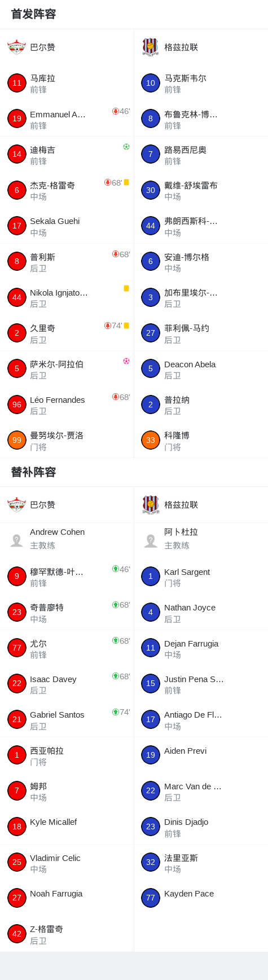Screen dimensions: 268x980
Task: Click the yellow card beside Nikola Ignjatović
Action: coord(126,288)
